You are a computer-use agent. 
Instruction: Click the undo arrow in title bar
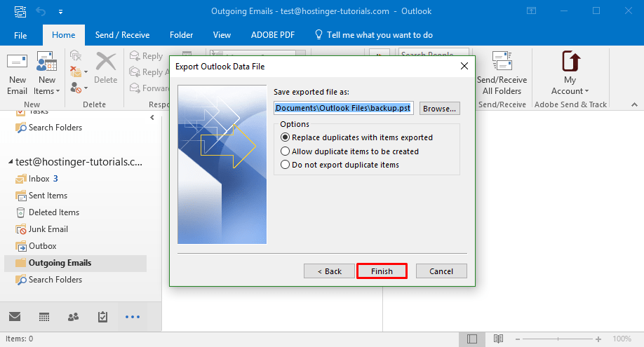click(x=41, y=11)
